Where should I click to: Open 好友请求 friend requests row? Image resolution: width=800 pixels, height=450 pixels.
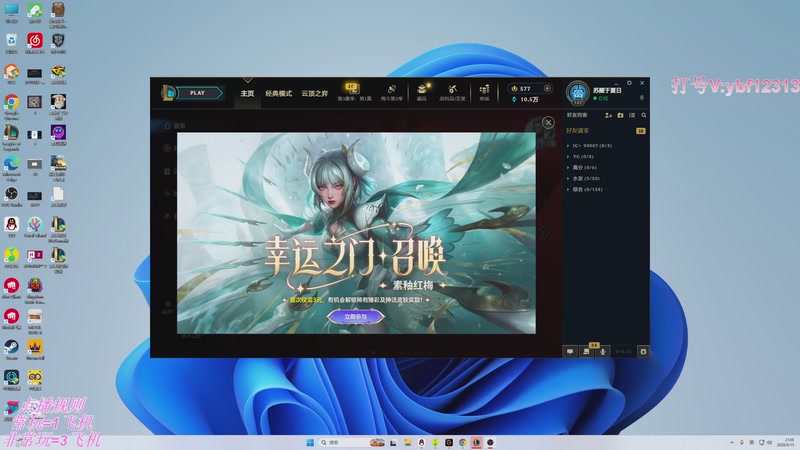click(x=606, y=131)
